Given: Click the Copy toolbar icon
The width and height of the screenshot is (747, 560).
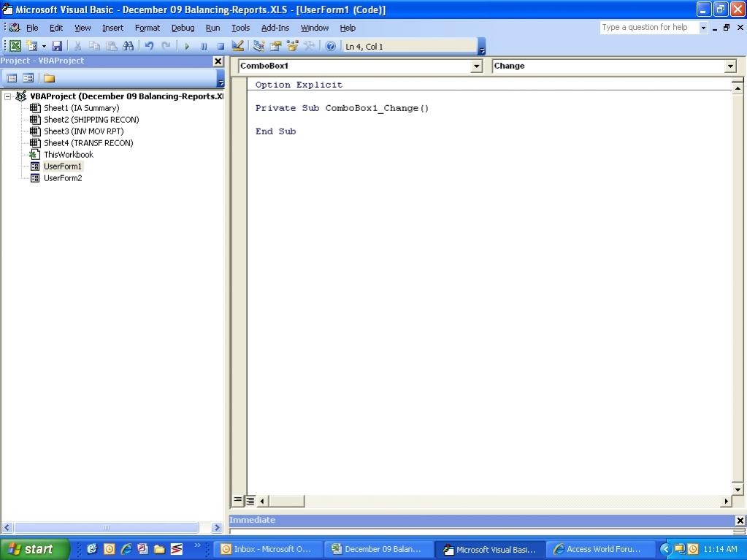Looking at the screenshot, I should [x=94, y=46].
